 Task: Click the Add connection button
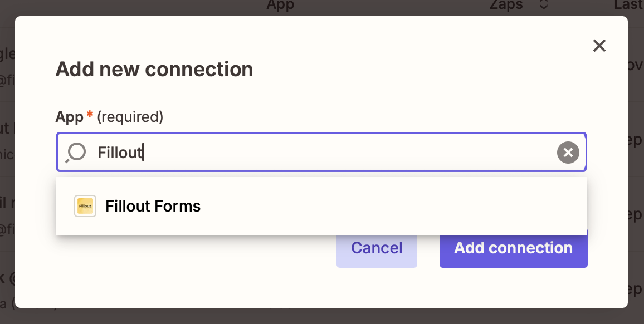coord(513,248)
